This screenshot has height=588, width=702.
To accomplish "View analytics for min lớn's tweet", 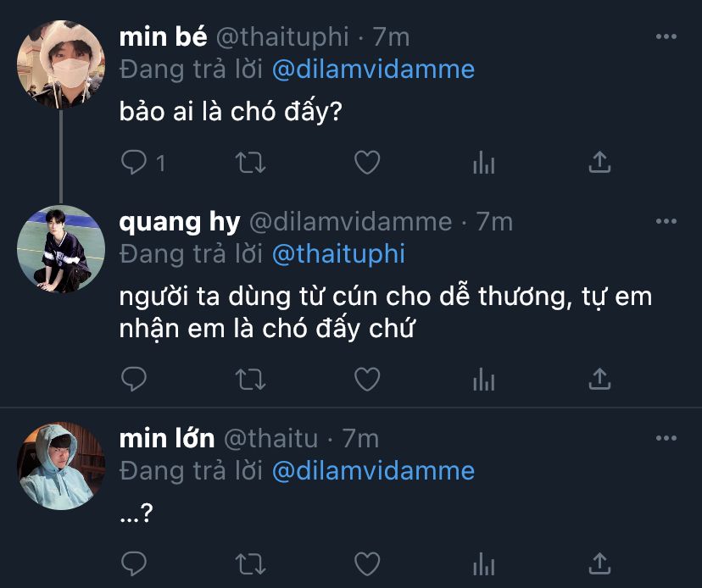I will pos(483,563).
